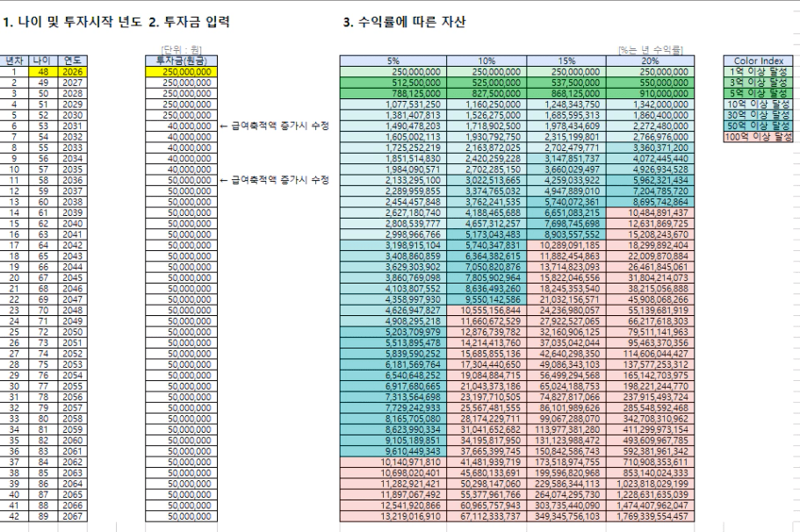Image resolution: width=800 pixels, height=532 pixels.
Task: Select the year-count cell 17
Action: pyautogui.click(x=14, y=245)
